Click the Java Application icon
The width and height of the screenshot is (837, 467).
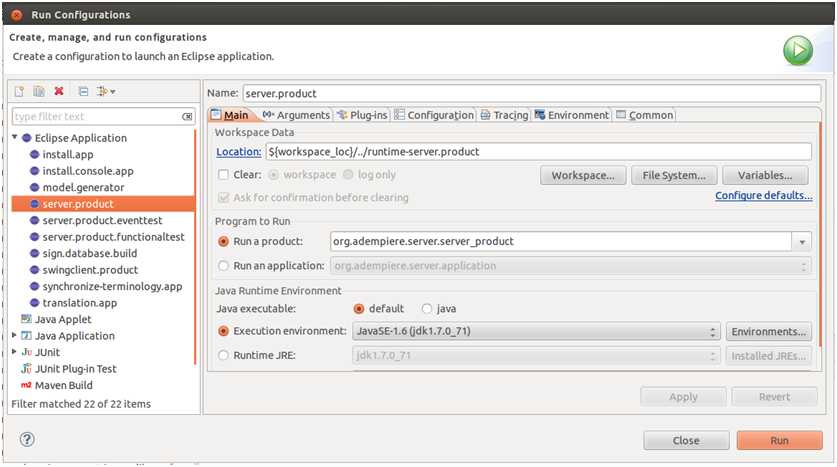coord(26,336)
